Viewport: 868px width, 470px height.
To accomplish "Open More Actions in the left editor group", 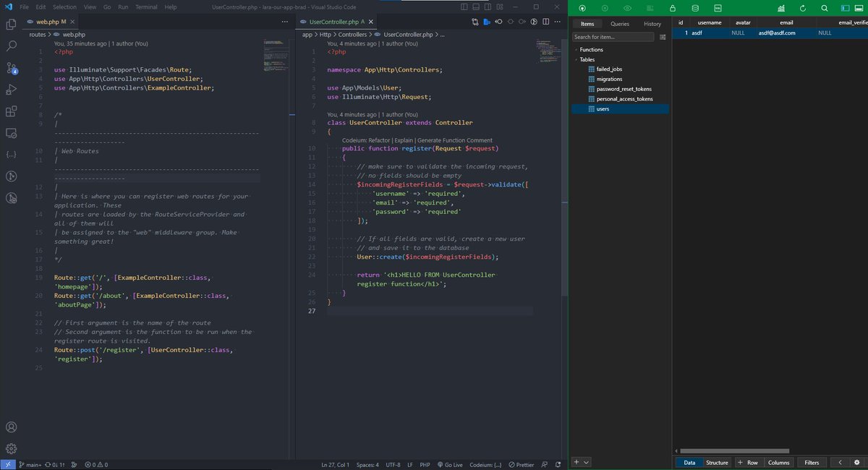I will pos(284,22).
